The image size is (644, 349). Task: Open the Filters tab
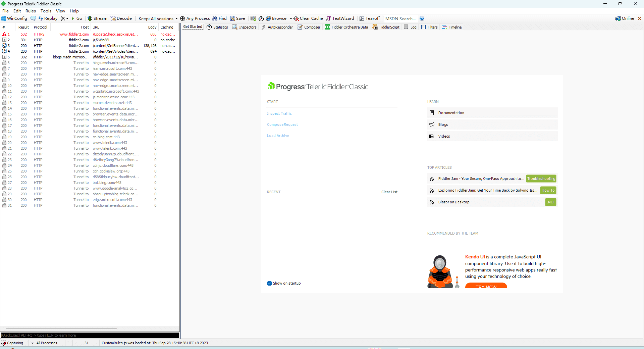click(429, 27)
